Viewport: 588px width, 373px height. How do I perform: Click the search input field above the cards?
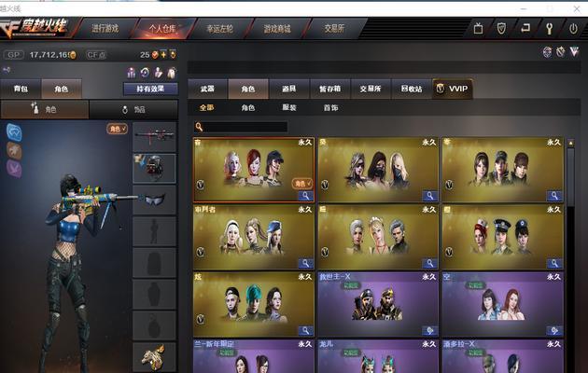pyautogui.click(x=245, y=127)
